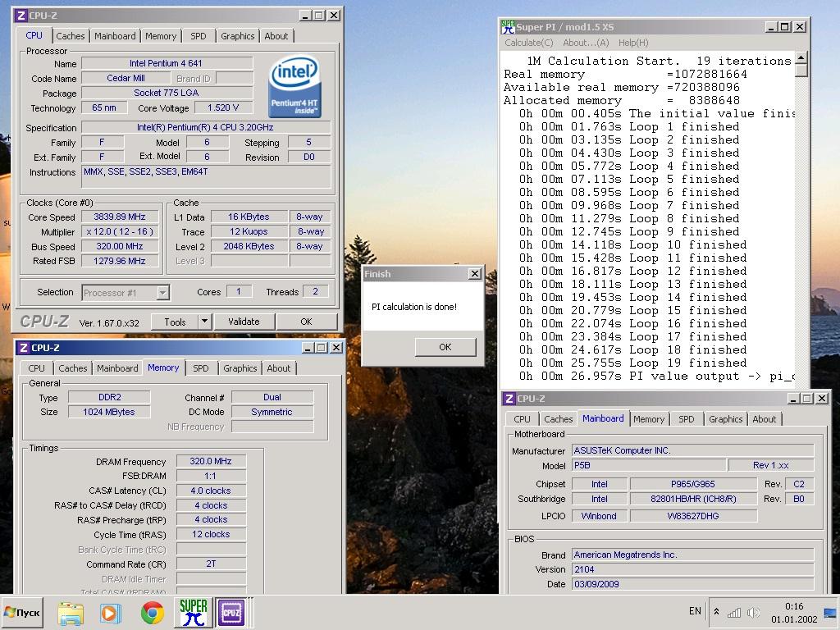Open Memory tab in Mainboard CPU-Z window
This screenshot has width=840, height=630.
click(x=649, y=419)
